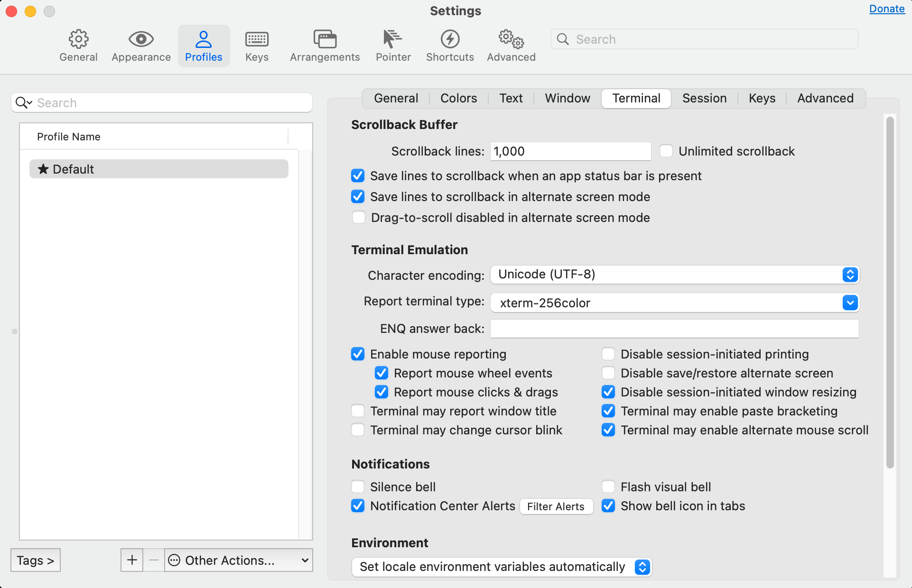
Task: Open Keys settings keyboard icon
Action: click(257, 39)
